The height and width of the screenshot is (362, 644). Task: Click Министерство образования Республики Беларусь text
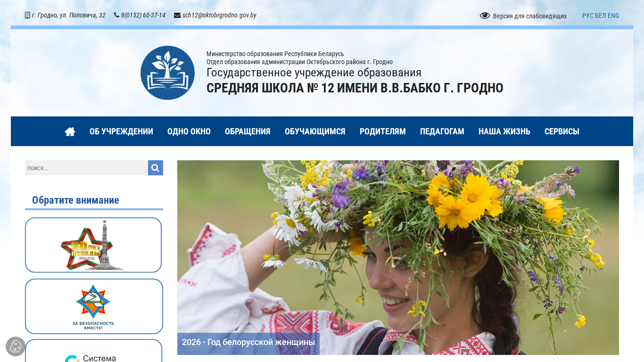(275, 54)
